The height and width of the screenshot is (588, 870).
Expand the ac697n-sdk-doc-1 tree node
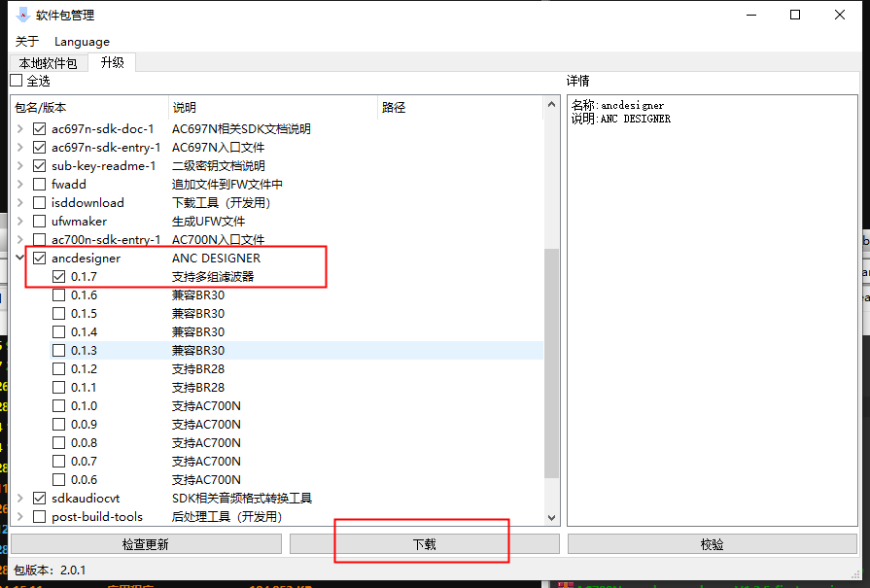[20, 128]
